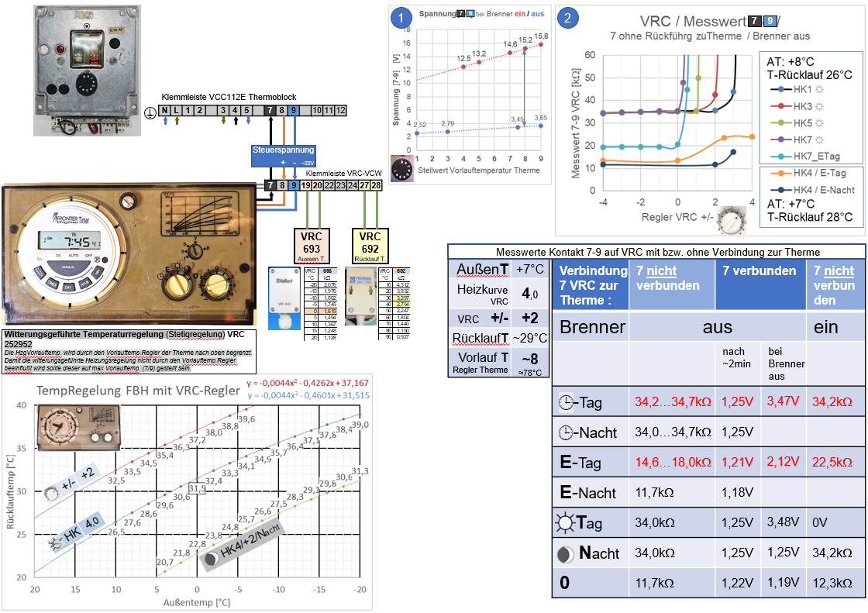This screenshot has height=613, width=868.
Task: Click the '+7°C' AußenT value cell
Action: pyautogui.click(x=530, y=269)
